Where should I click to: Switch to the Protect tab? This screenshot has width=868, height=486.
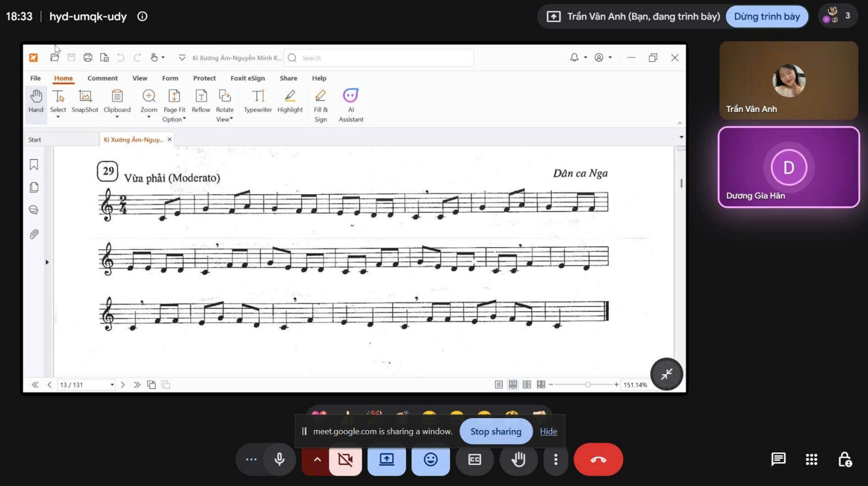coord(205,78)
